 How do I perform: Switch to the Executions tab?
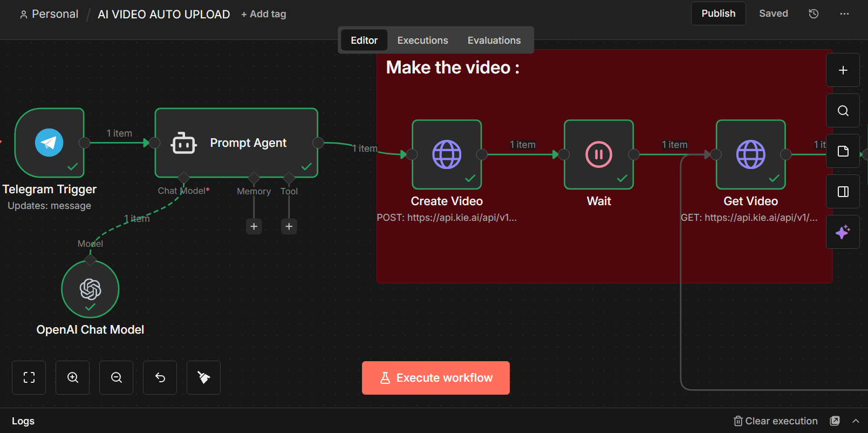(x=422, y=40)
